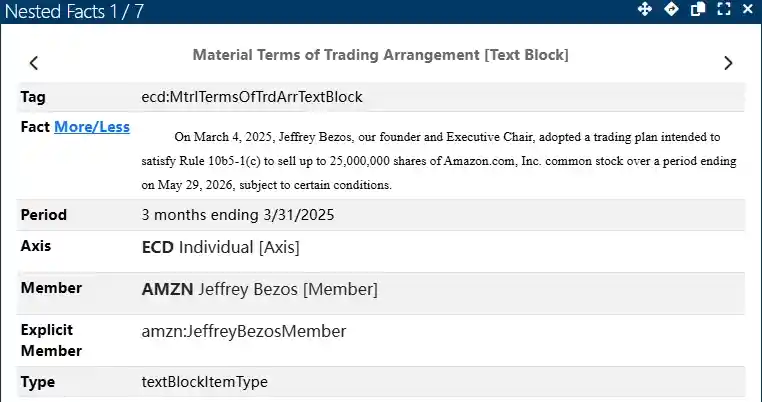Click the AMZN Jeffrey Bezos [Member] value
762x402 pixels.
(x=260, y=289)
